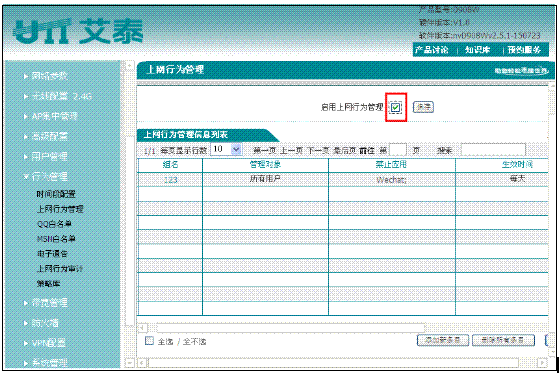Click the UTT 艾泰 logo
This screenshot has width=560, height=373.
pos(78,31)
